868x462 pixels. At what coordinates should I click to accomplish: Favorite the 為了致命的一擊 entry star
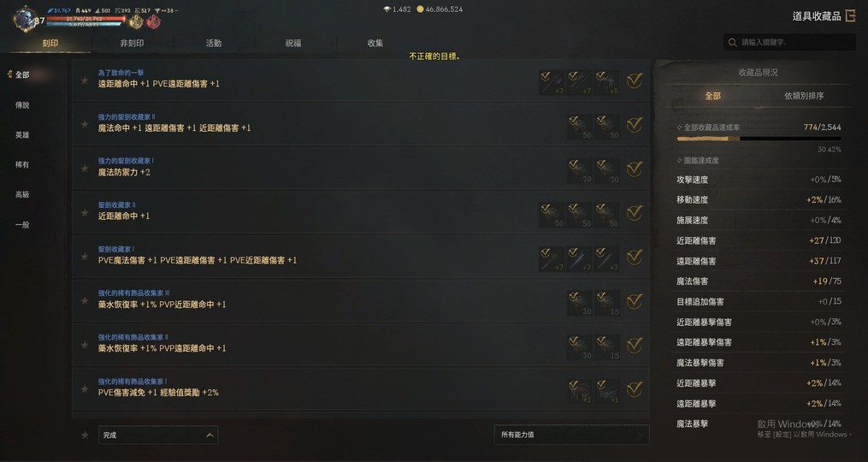tap(85, 80)
